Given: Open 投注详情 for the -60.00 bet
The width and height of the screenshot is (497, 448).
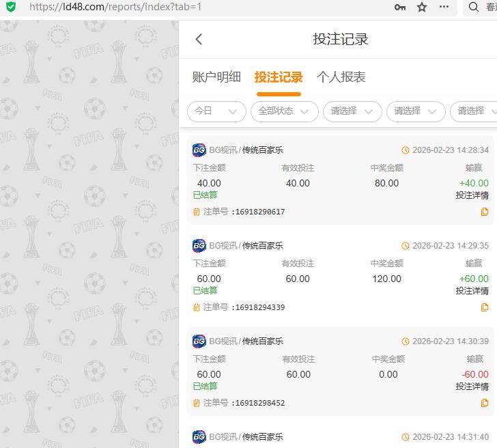Looking at the screenshot, I should (472, 387).
